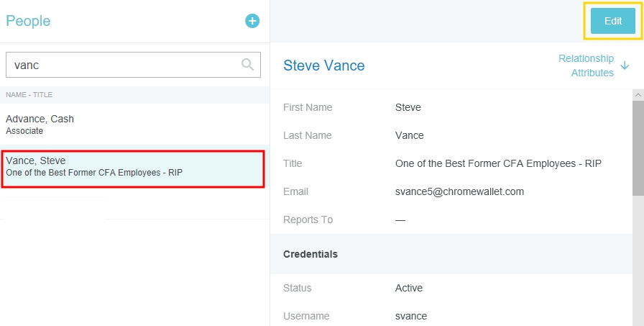Click the Steve Vance name heading
Screen dimensions: 644x326
click(x=324, y=65)
